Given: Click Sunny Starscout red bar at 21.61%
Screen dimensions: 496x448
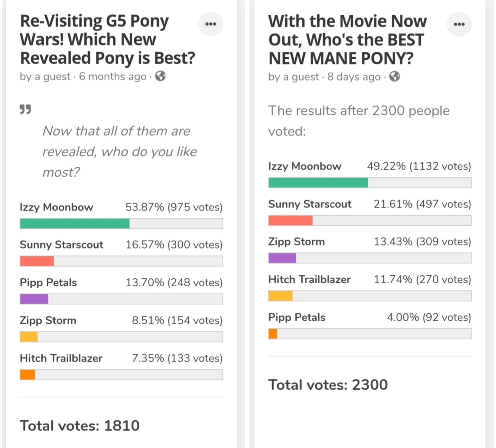Looking at the screenshot, I should [290, 220].
